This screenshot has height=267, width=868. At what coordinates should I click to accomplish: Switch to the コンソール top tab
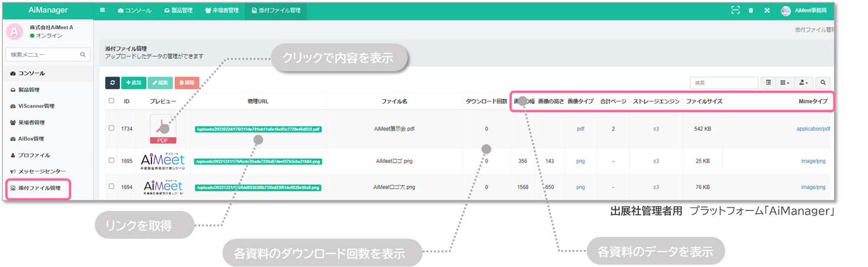point(135,11)
